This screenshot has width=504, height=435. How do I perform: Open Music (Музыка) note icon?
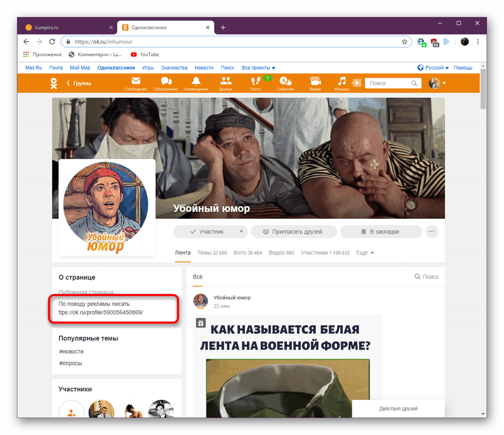click(342, 83)
